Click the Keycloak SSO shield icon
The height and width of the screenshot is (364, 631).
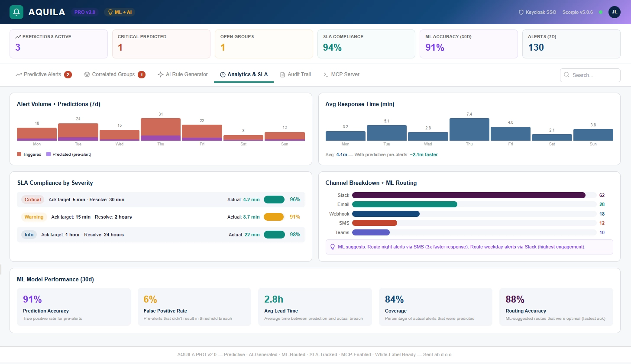coord(521,12)
